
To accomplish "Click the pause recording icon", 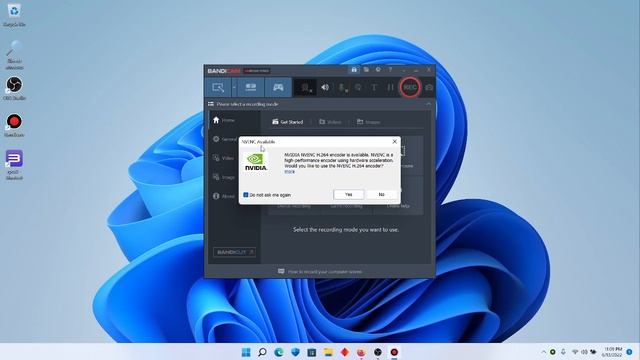I will [x=390, y=87].
